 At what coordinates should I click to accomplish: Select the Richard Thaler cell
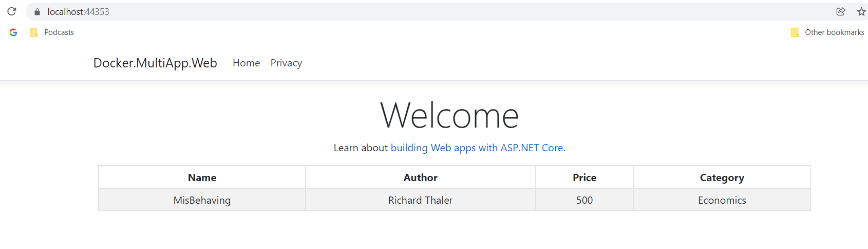pyautogui.click(x=420, y=200)
